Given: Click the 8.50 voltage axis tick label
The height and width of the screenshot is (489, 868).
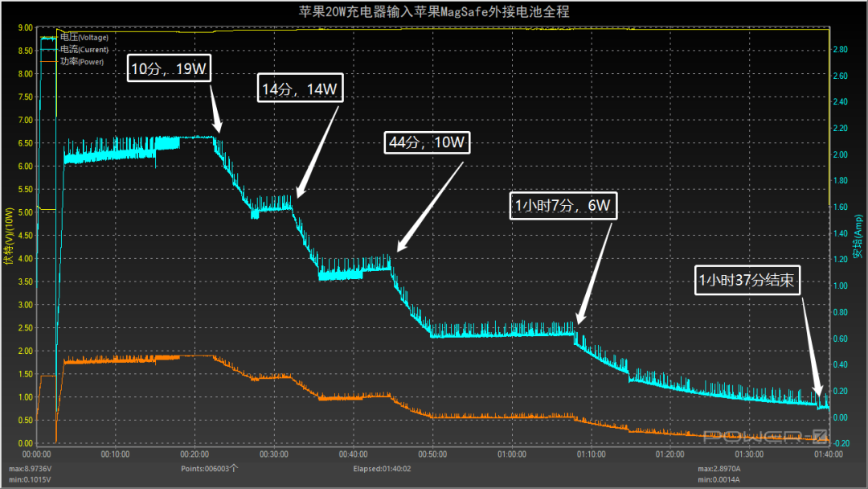Looking at the screenshot, I should 26,51.
